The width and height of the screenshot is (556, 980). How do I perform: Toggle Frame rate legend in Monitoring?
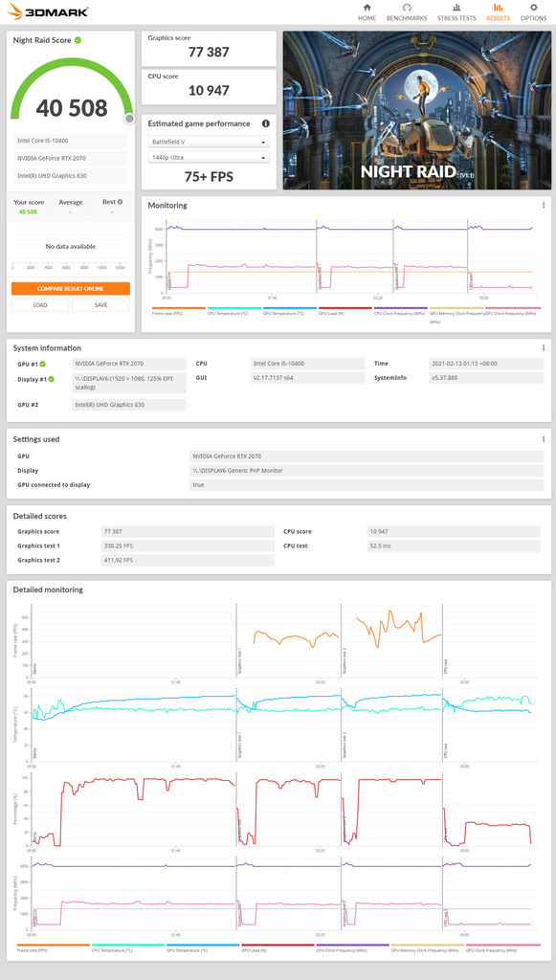[x=179, y=310]
